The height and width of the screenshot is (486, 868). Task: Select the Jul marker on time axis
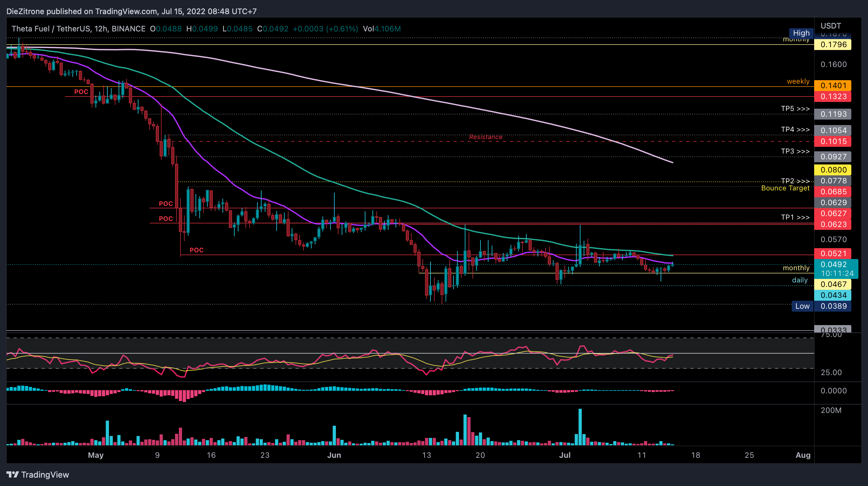pyautogui.click(x=565, y=455)
